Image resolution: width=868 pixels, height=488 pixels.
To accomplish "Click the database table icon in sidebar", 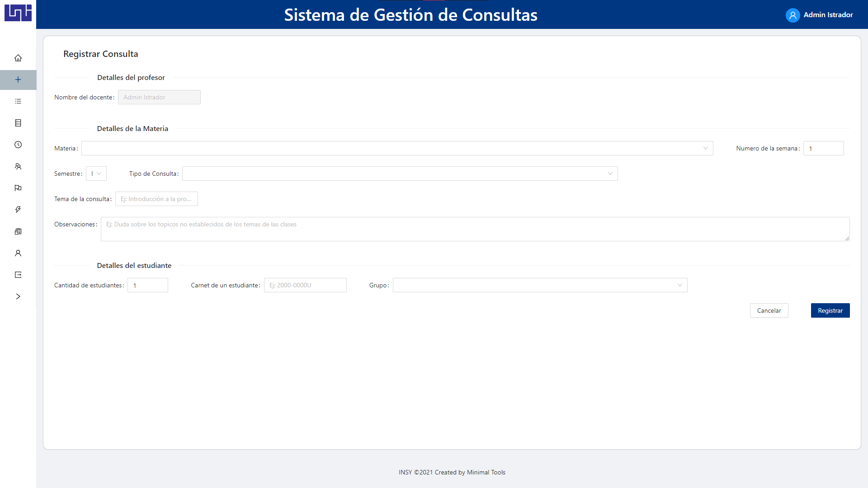I will [x=18, y=123].
